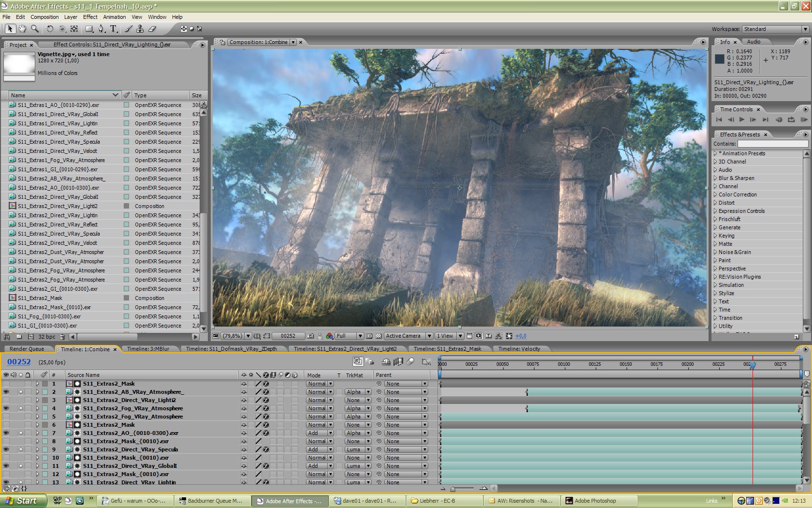Hide layer 9 S11_Extras2_Direct_VRay_Specula
Viewport: 812px width, 508px height.
pos(6,449)
